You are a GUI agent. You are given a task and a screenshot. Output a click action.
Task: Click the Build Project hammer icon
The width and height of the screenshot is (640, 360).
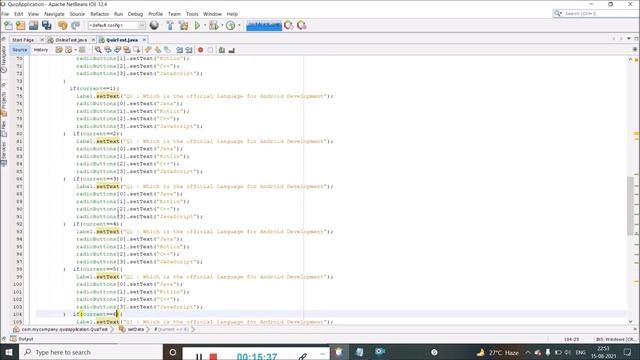coord(170,25)
